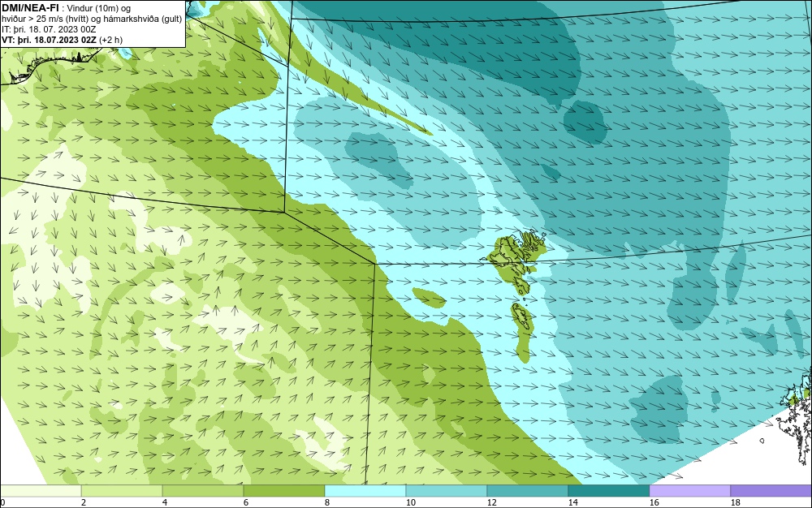Click the scale label '10'

tap(410, 502)
